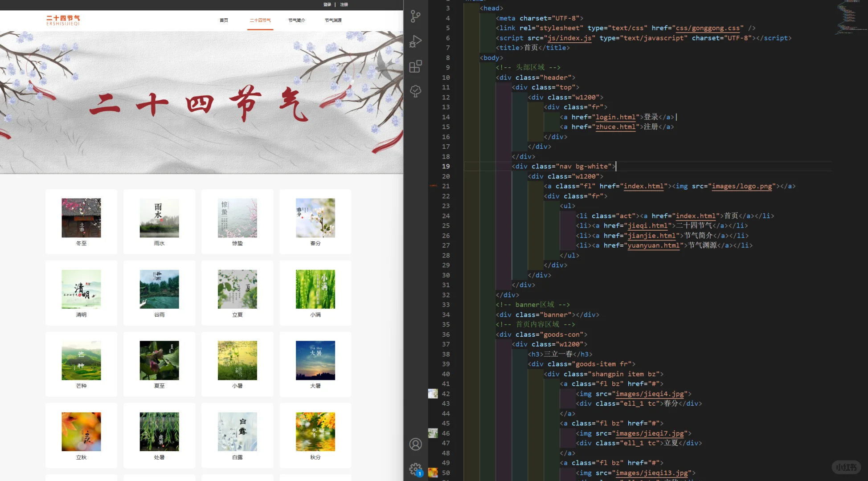Click the 二十四节气 site logo
This screenshot has height=481, width=868.
(64, 20)
